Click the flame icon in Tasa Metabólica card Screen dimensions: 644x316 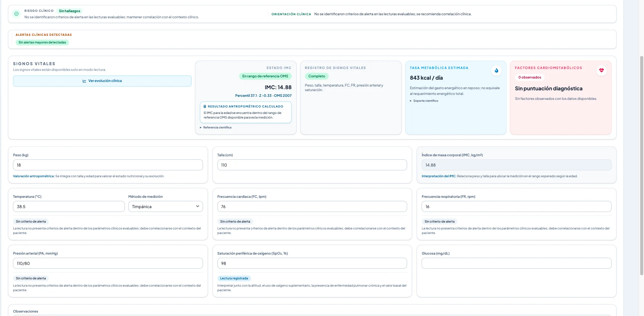[x=496, y=71]
